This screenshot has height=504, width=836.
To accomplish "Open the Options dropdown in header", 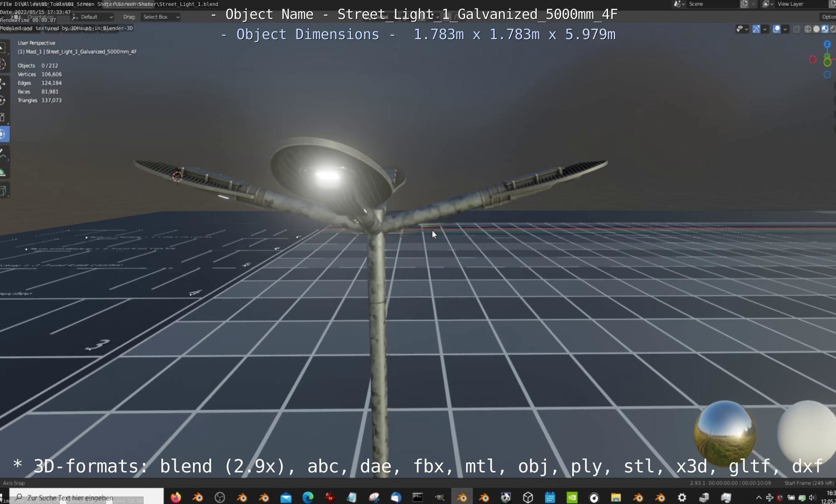I will [828, 17].
